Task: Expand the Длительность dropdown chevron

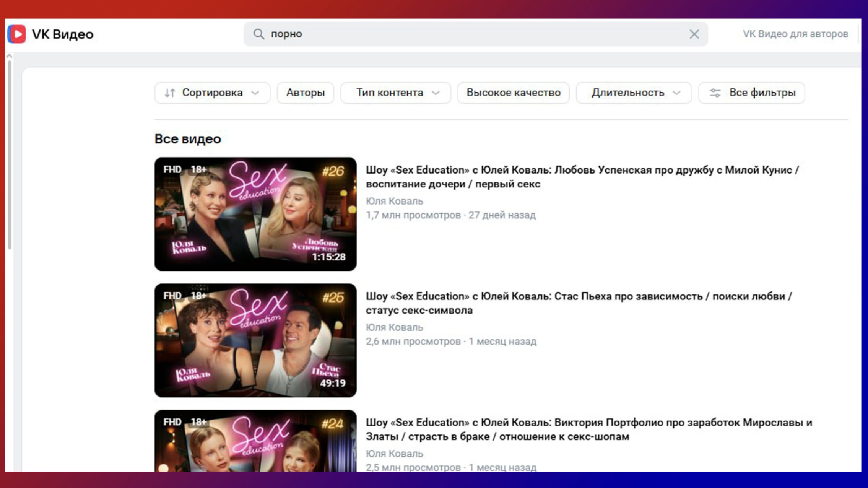Action: tap(676, 93)
